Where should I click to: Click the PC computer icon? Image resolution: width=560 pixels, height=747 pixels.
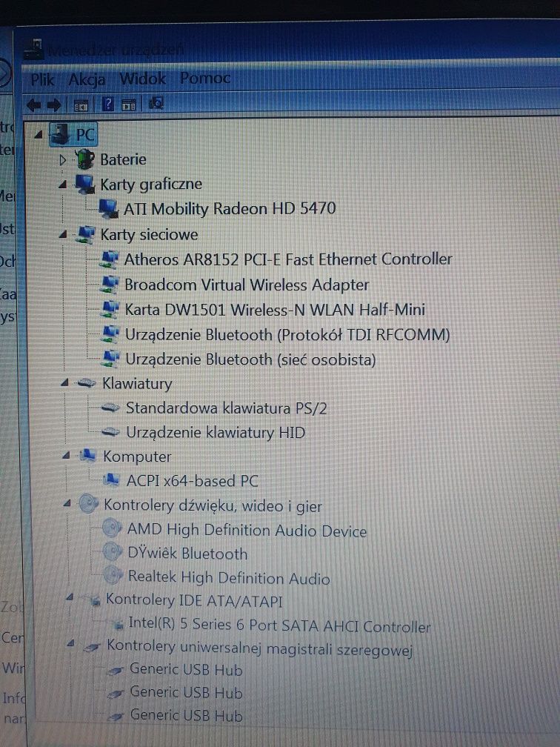click(59, 134)
